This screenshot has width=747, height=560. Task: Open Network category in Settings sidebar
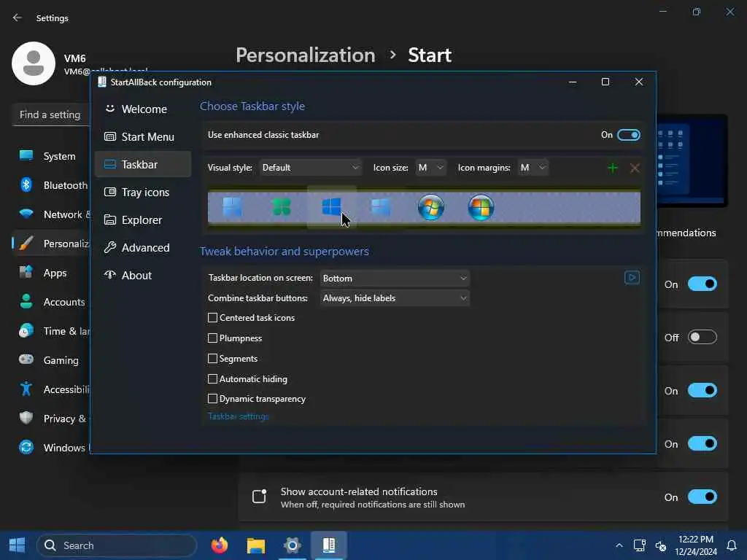point(52,214)
